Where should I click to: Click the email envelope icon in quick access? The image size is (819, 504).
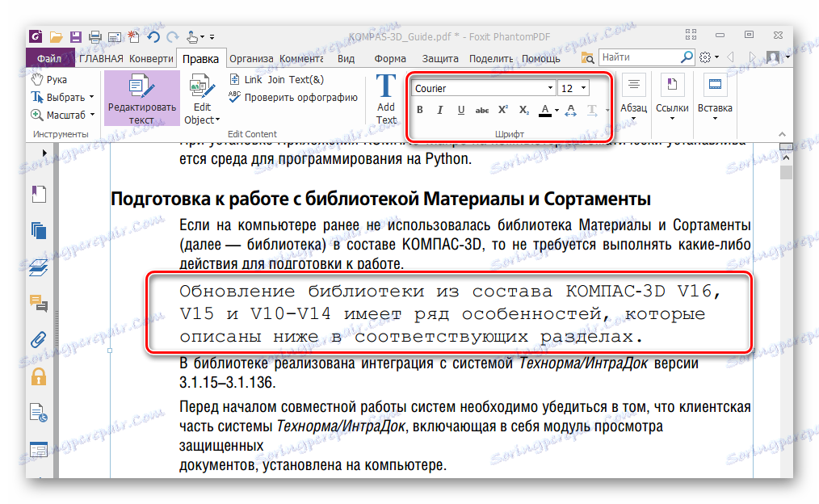pos(115,37)
